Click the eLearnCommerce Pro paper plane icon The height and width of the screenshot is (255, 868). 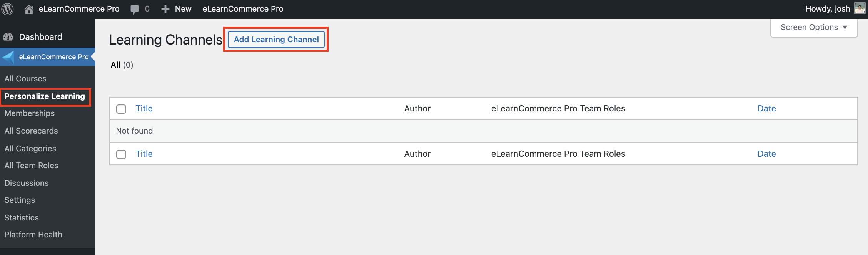8,57
